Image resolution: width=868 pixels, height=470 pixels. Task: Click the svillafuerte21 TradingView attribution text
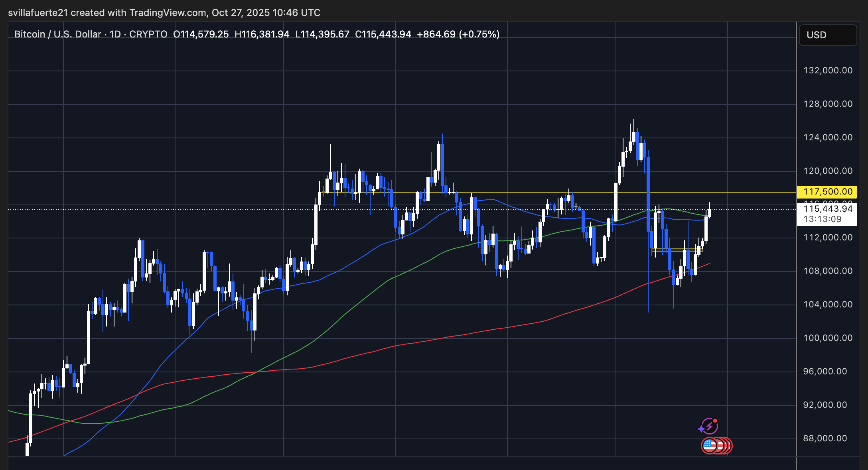click(x=164, y=13)
